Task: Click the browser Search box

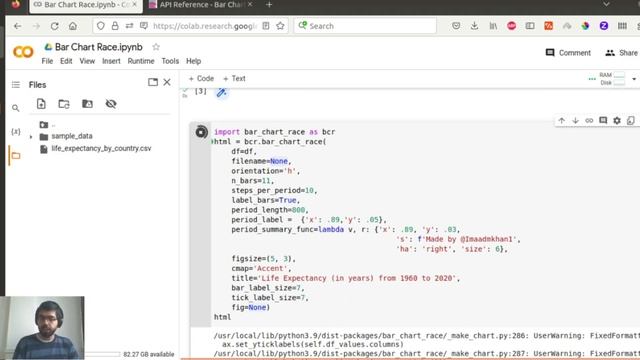Action: (365, 26)
